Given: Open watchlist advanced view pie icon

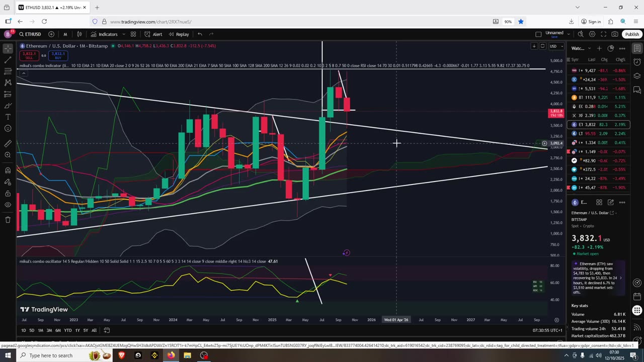Looking at the screenshot, I should pyautogui.click(x=611, y=48).
